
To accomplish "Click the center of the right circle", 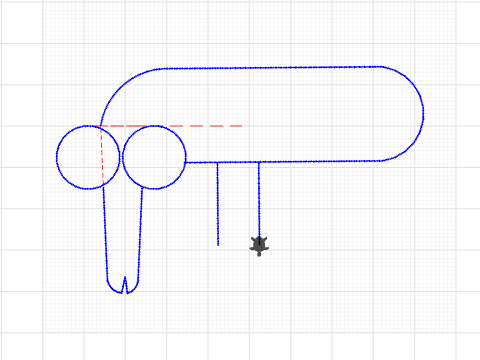I will click(154, 157).
